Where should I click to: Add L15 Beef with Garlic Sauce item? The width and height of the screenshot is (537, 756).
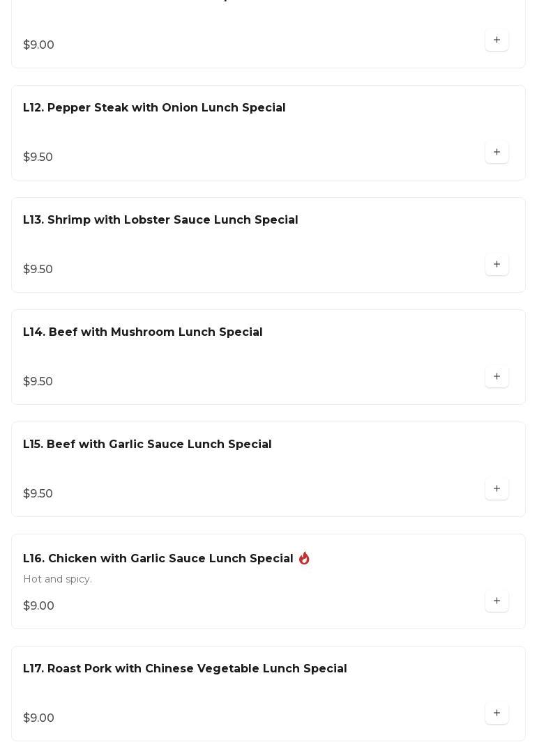tap(497, 488)
